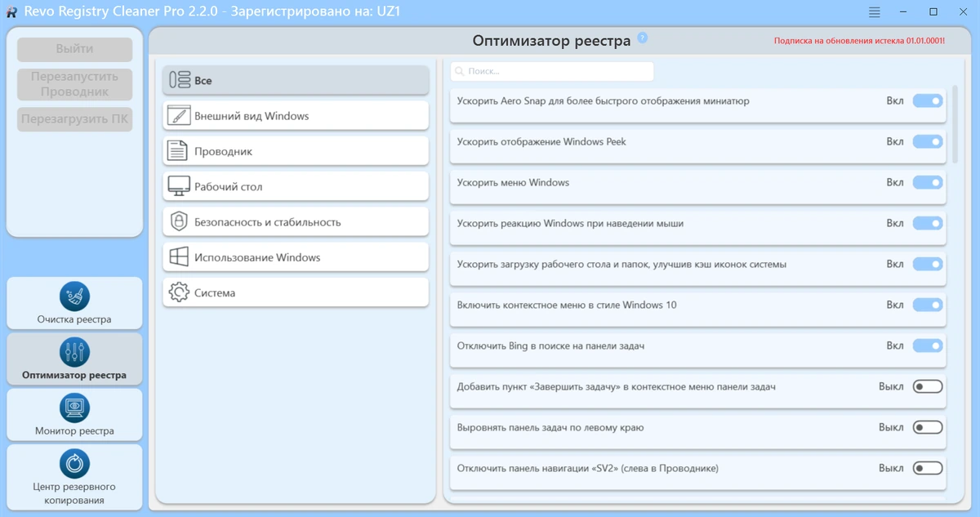Open the Registry Cleaner section icon
The height and width of the screenshot is (517, 980).
click(75, 296)
